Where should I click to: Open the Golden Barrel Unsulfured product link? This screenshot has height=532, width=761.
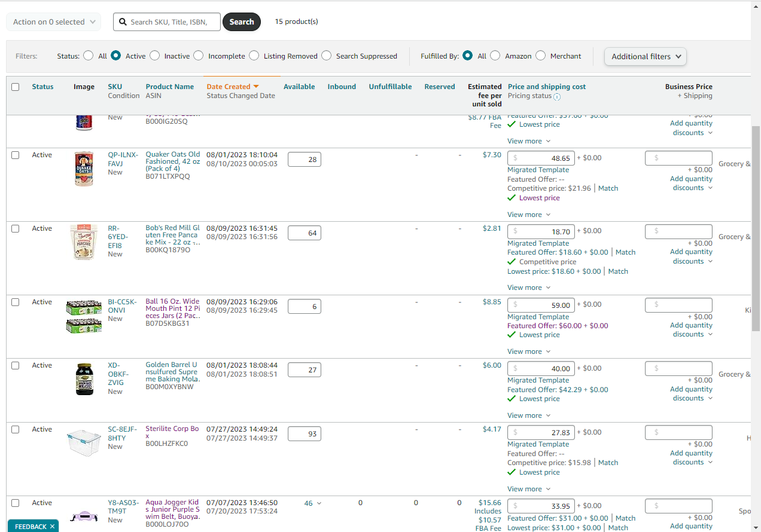(x=172, y=372)
